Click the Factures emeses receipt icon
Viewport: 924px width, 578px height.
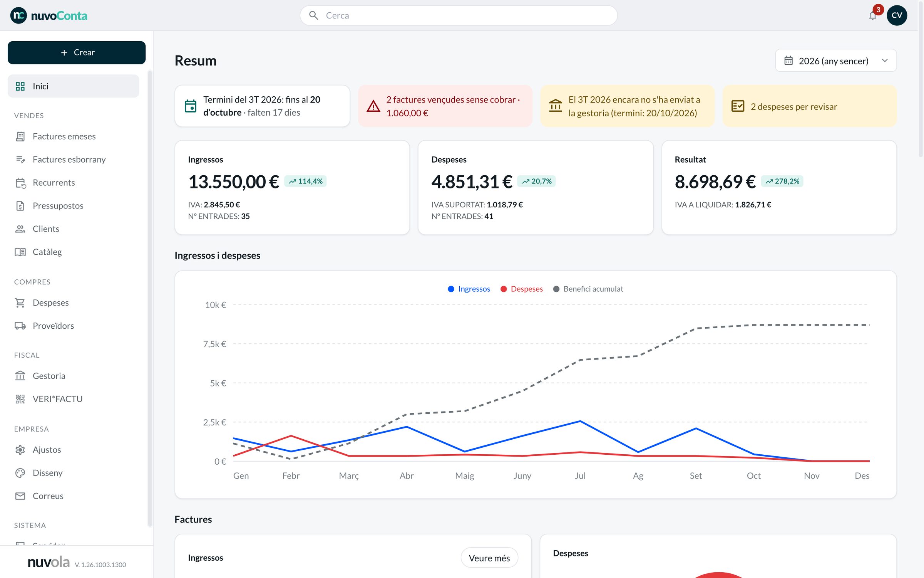point(20,136)
